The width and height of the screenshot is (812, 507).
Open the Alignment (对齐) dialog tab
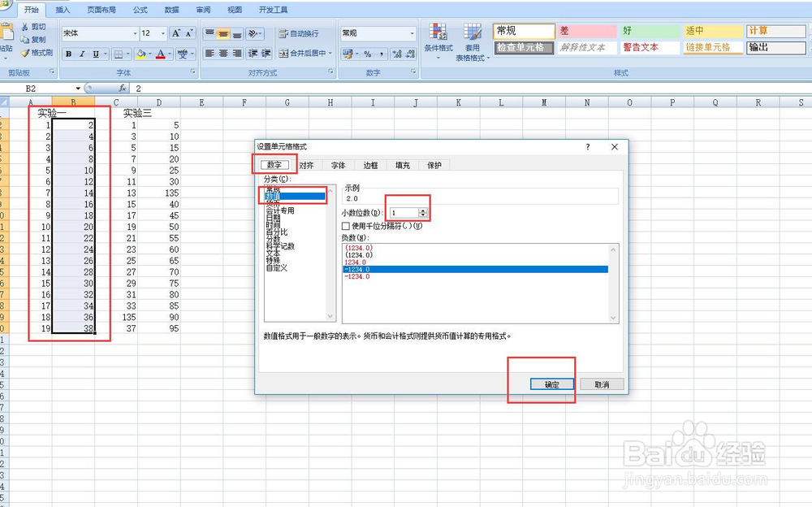point(307,166)
